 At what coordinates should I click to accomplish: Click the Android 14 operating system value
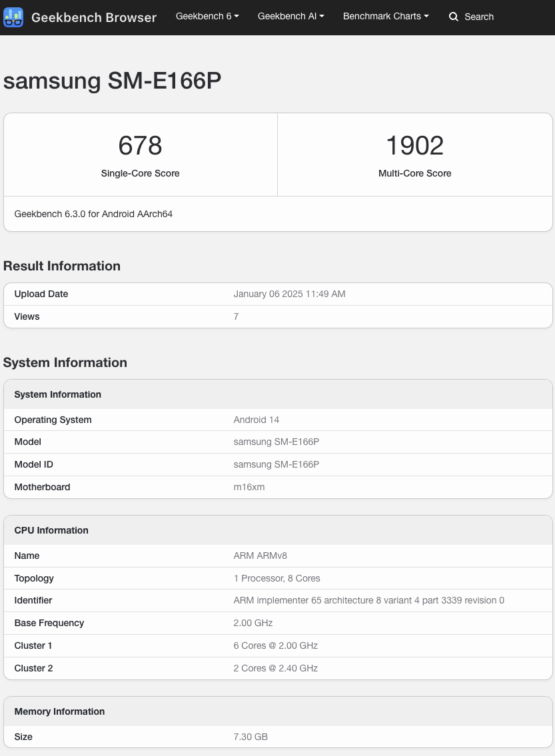pyautogui.click(x=256, y=420)
